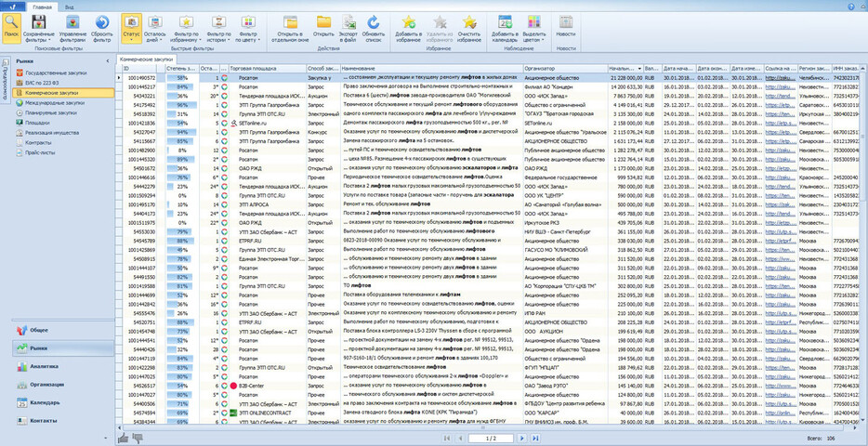The image size is (868, 446).
Task: Open Фильтр по истории dropdown
Action: point(219,30)
